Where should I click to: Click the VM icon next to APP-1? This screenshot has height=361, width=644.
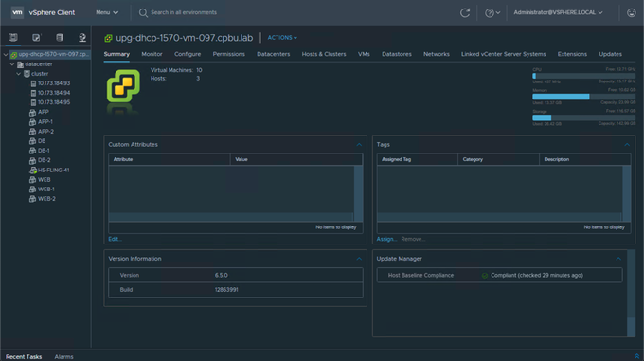pos(32,122)
